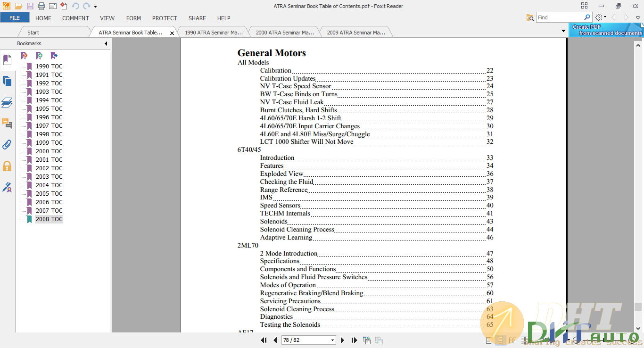The image size is (644, 348).
Task: Open the Security lock panel
Action: (x=7, y=166)
